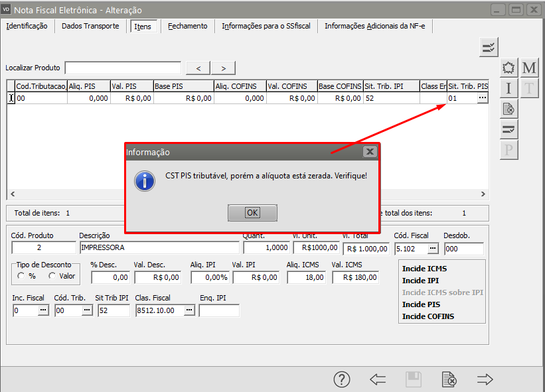
Task: Click the help question mark icon
Action: click(341, 379)
